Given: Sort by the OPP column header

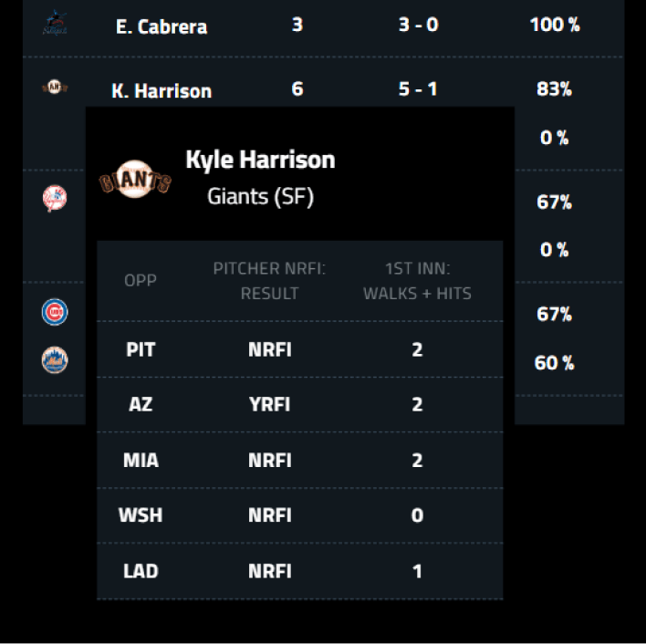Looking at the screenshot, I should [x=141, y=280].
